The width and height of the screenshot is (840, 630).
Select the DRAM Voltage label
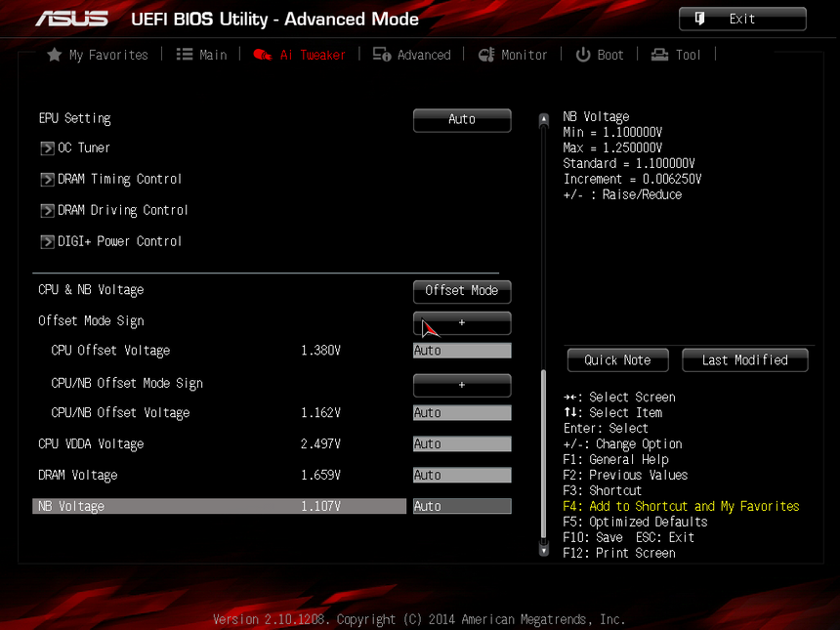click(78, 475)
